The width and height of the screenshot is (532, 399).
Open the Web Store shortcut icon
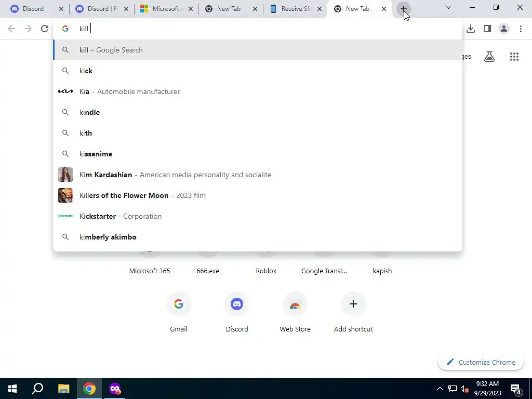295,304
